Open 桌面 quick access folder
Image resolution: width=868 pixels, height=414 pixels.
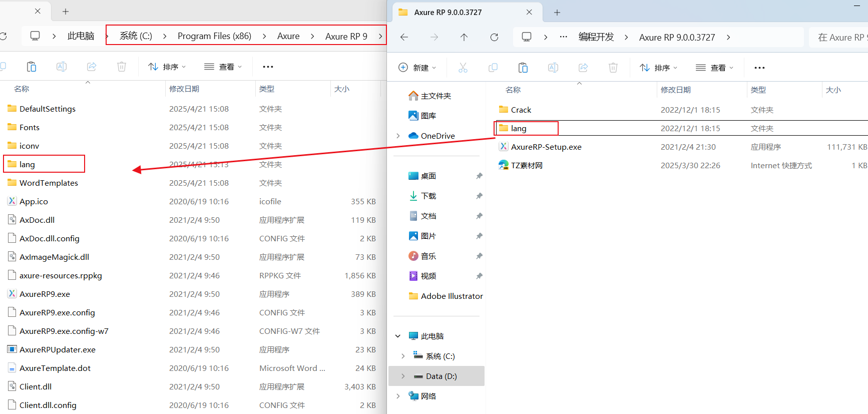click(422, 176)
